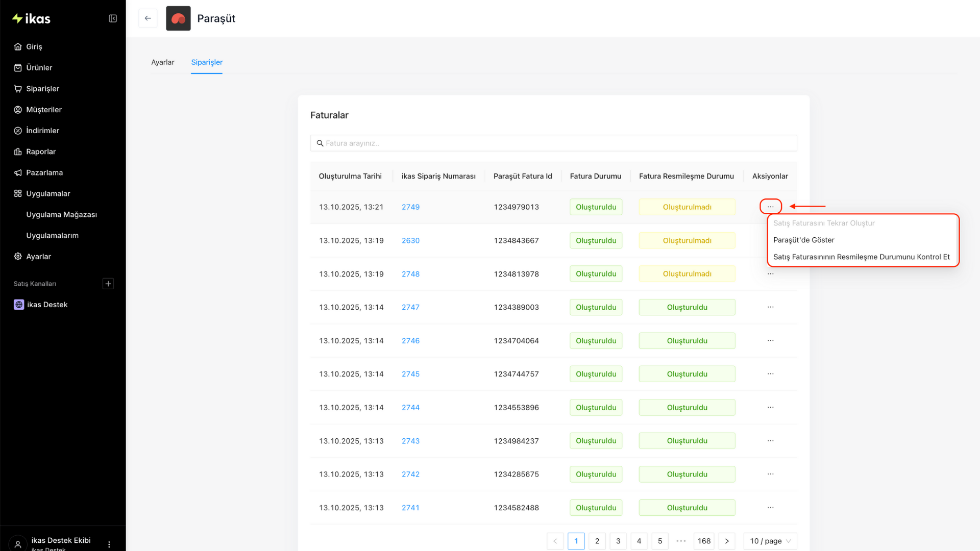Open actions menu for order 2748
Image resolution: width=980 pixels, height=551 pixels.
coord(770,274)
